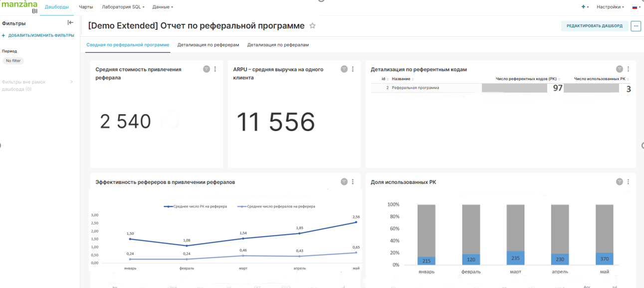Click filter icon on Эффективность рефереров chart

344,182
